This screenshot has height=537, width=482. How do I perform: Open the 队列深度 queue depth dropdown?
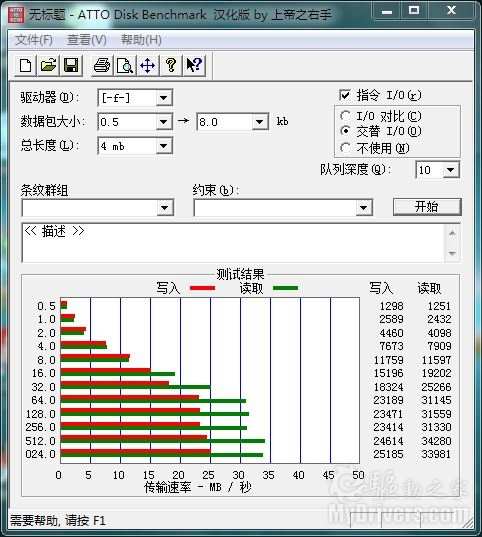[x=450, y=170]
